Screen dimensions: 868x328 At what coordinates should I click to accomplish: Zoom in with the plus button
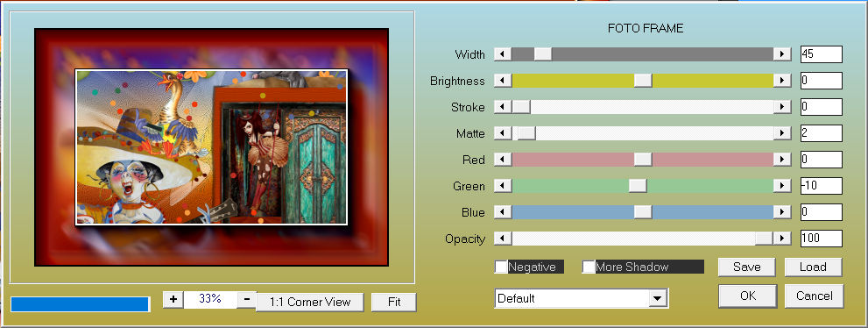pos(173,299)
